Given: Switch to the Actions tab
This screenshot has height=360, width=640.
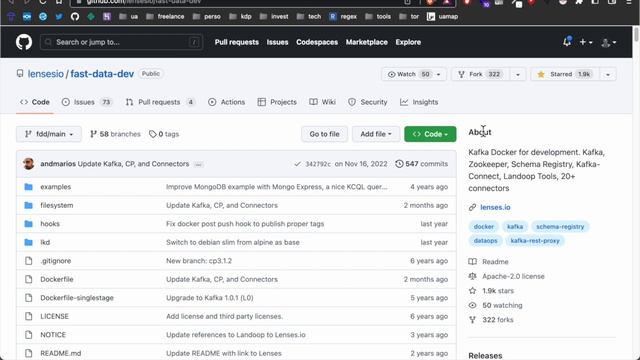Looking at the screenshot, I should tap(227, 102).
